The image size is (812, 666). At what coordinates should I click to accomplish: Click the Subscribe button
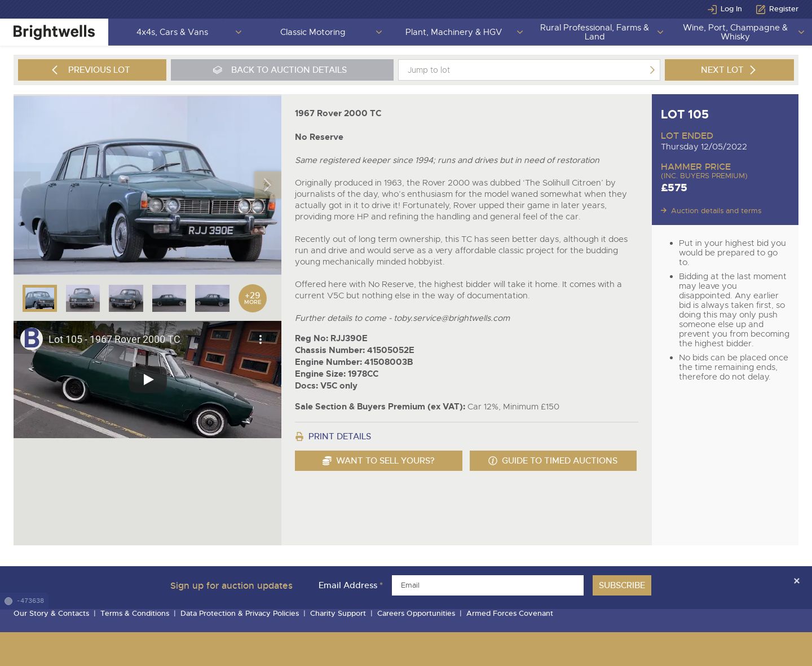[622, 585]
